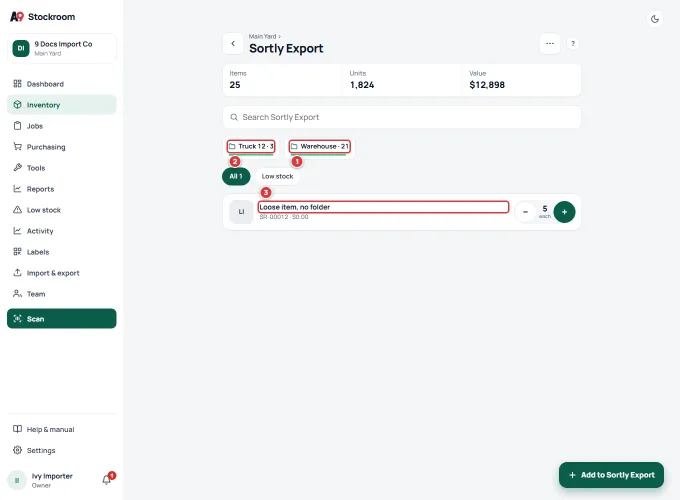Select the All 1 filter chip
680x500 pixels.
(236, 176)
